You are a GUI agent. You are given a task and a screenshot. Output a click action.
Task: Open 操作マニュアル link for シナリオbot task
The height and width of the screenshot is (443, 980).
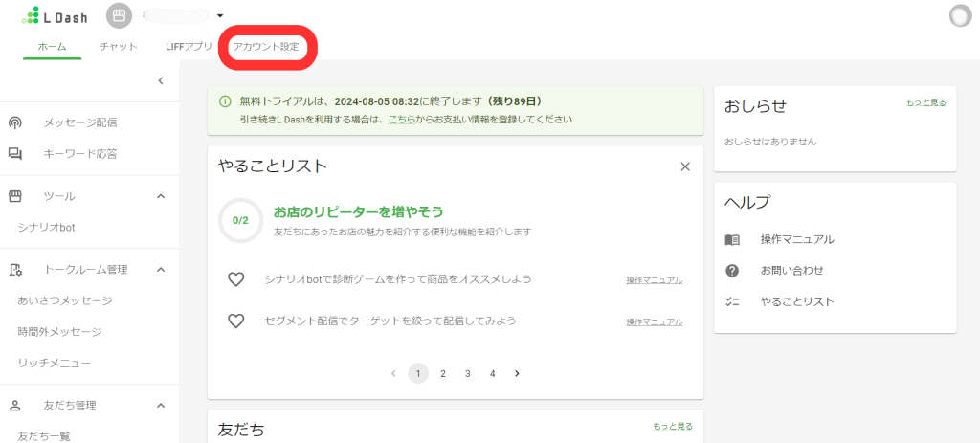click(x=655, y=280)
